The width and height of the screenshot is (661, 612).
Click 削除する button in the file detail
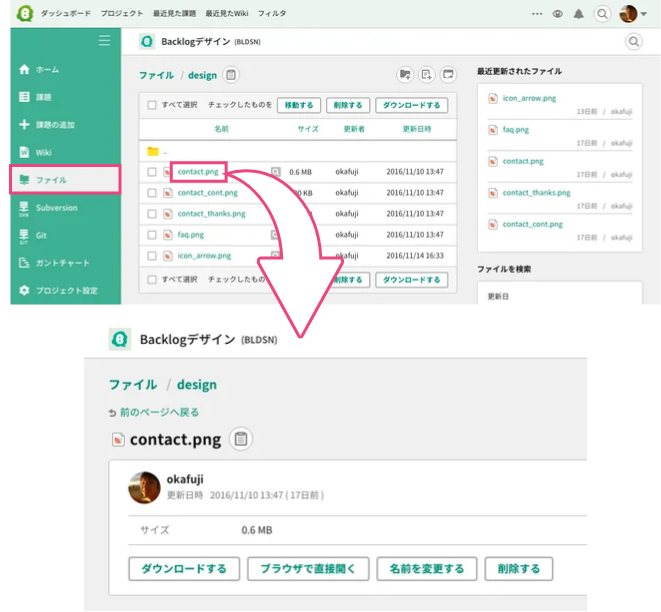click(x=519, y=569)
